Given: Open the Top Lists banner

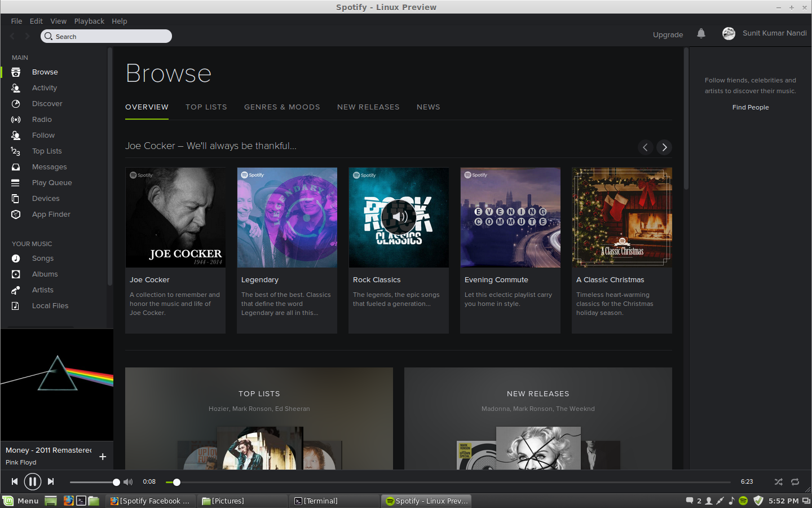Looking at the screenshot, I should pos(259,419).
